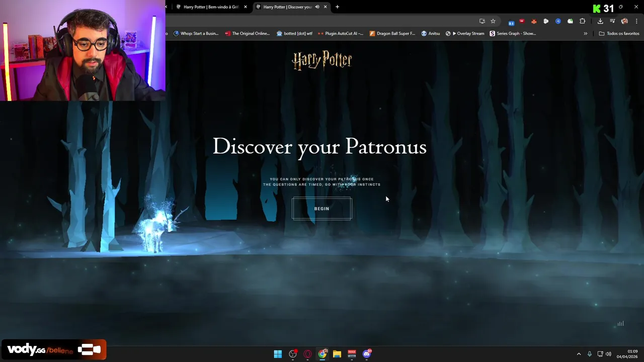
Task: Expand hidden bookmarks with double chevron
Action: [x=585, y=34]
